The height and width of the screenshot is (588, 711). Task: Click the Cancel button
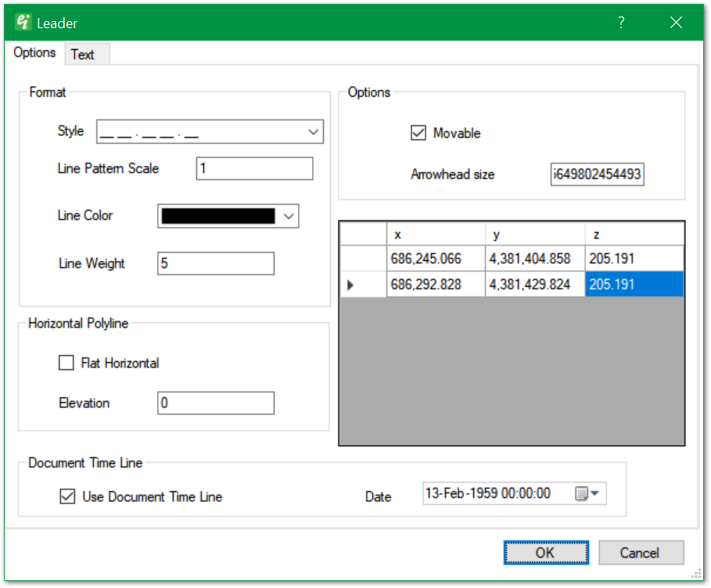coord(641,553)
